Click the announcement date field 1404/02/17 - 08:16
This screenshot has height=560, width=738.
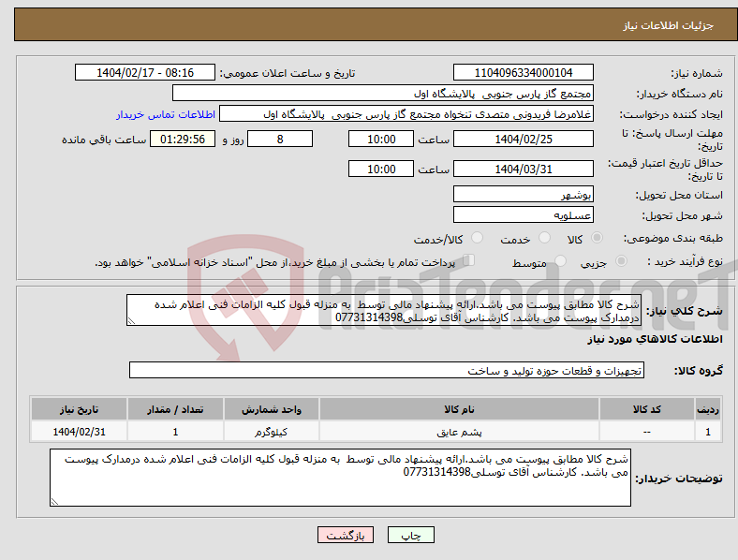(x=145, y=73)
